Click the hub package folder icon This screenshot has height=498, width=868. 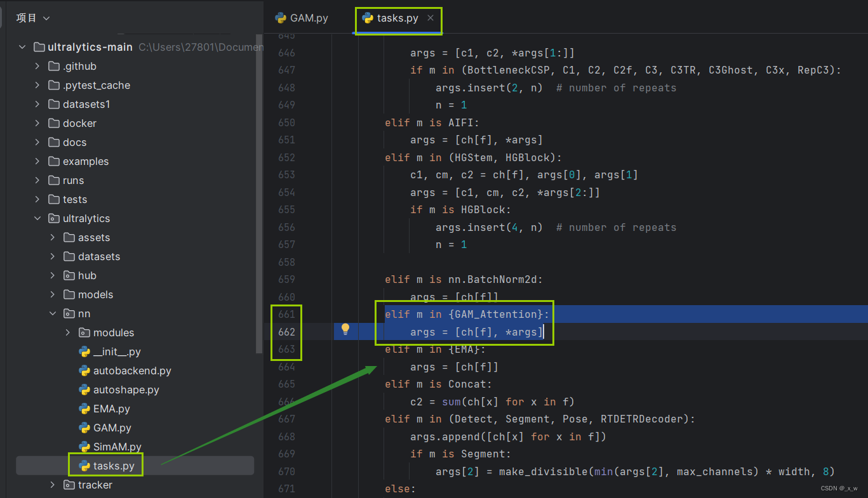tap(69, 275)
